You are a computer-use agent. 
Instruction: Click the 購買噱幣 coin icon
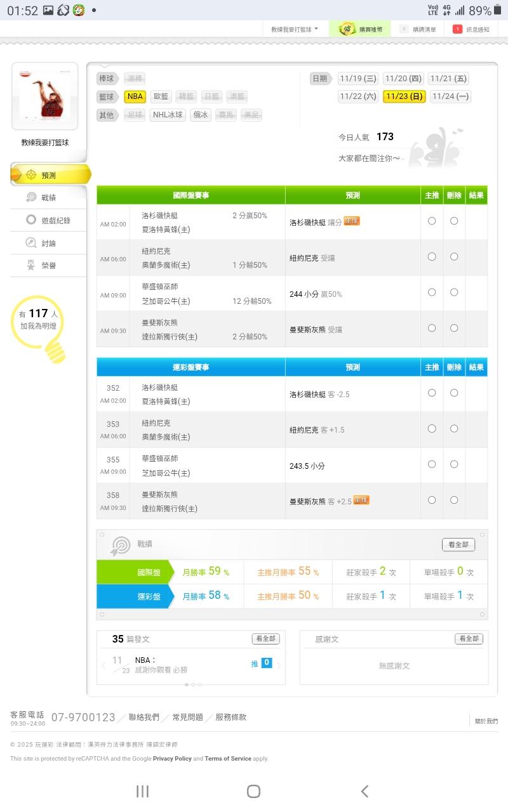pos(347,29)
